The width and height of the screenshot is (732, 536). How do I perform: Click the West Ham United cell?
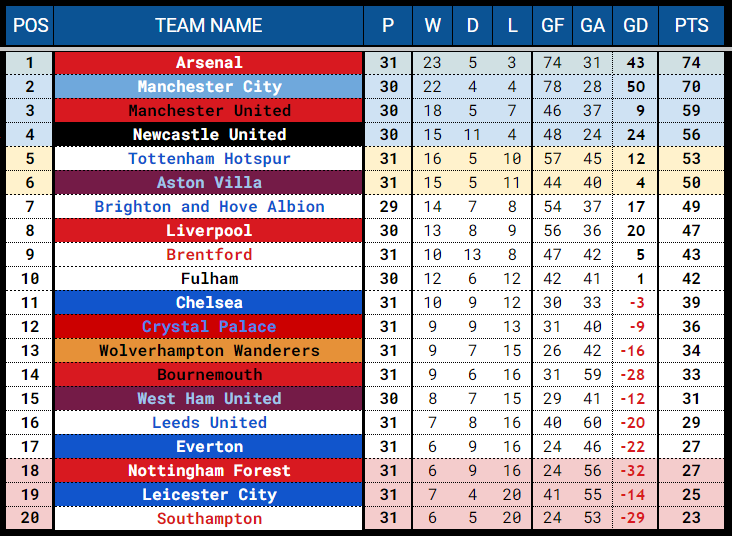[209, 399]
